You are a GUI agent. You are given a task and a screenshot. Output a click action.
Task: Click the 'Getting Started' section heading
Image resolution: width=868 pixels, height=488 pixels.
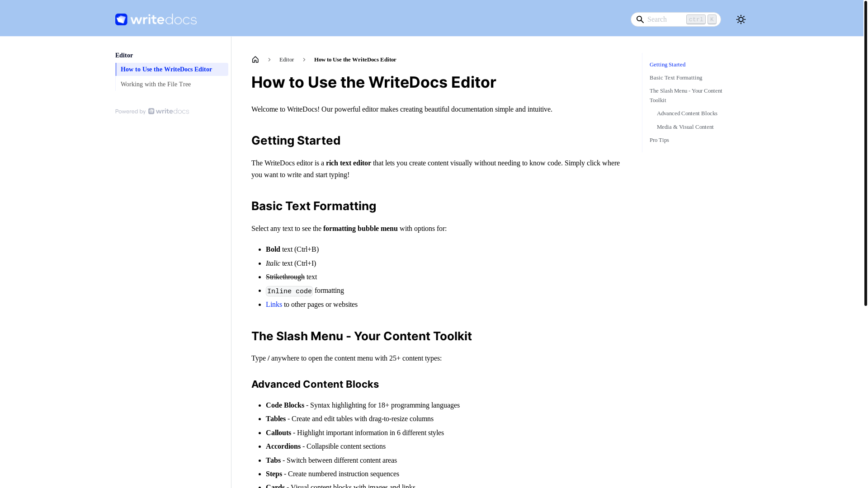296,141
